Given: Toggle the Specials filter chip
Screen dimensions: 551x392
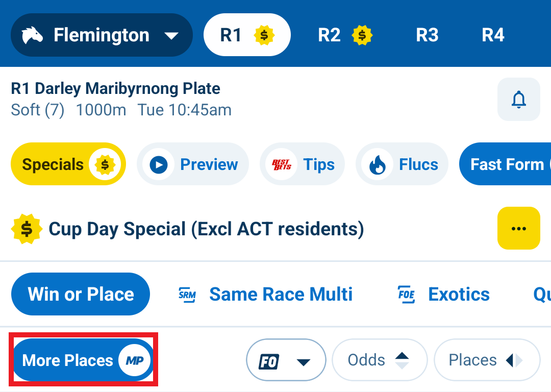Looking at the screenshot, I should [x=68, y=165].
